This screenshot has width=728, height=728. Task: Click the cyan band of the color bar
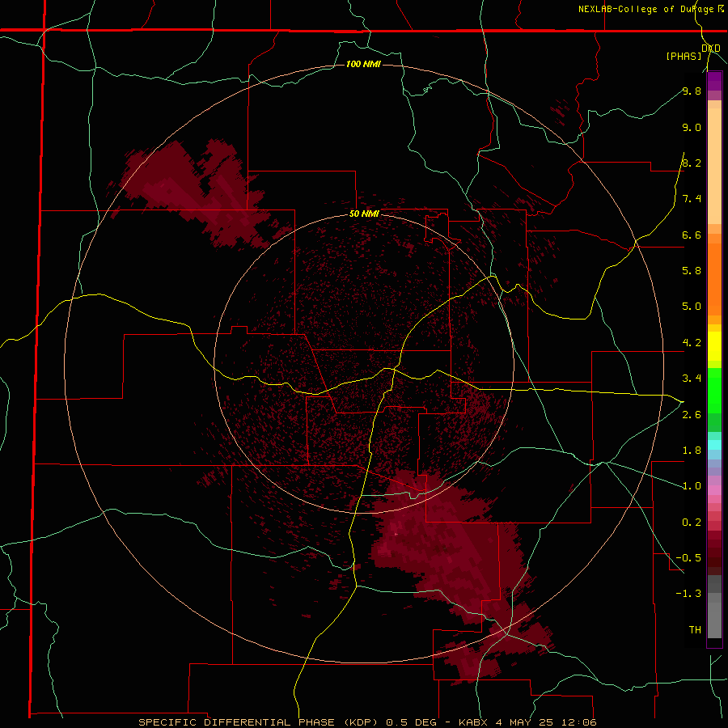click(714, 445)
